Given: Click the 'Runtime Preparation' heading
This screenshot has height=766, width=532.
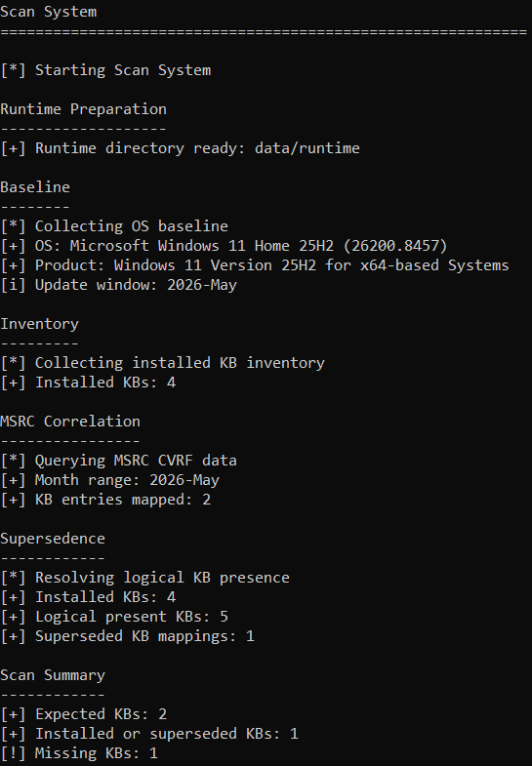Looking at the screenshot, I should click(83, 109).
